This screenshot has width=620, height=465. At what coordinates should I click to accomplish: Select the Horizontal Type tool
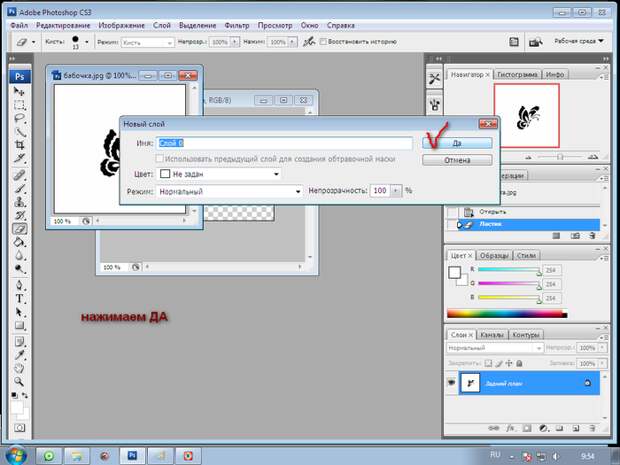pyautogui.click(x=19, y=299)
